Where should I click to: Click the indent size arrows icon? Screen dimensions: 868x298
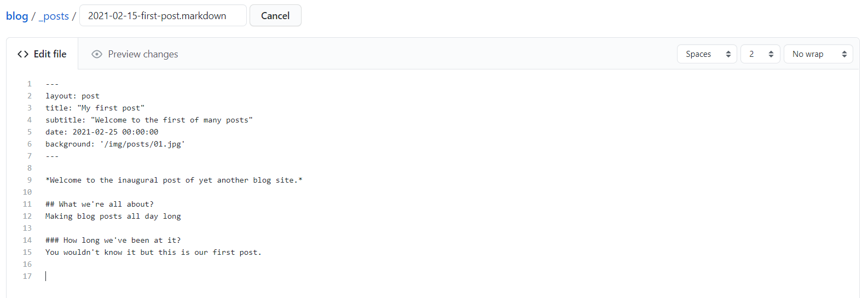click(771, 54)
